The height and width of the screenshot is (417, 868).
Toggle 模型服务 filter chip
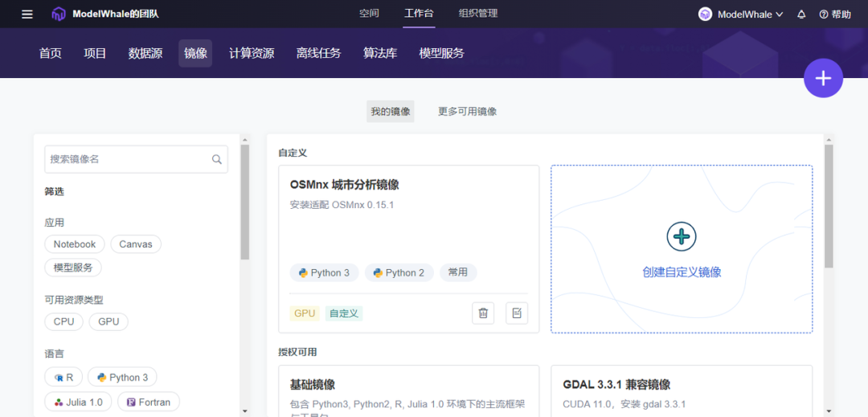(73, 267)
